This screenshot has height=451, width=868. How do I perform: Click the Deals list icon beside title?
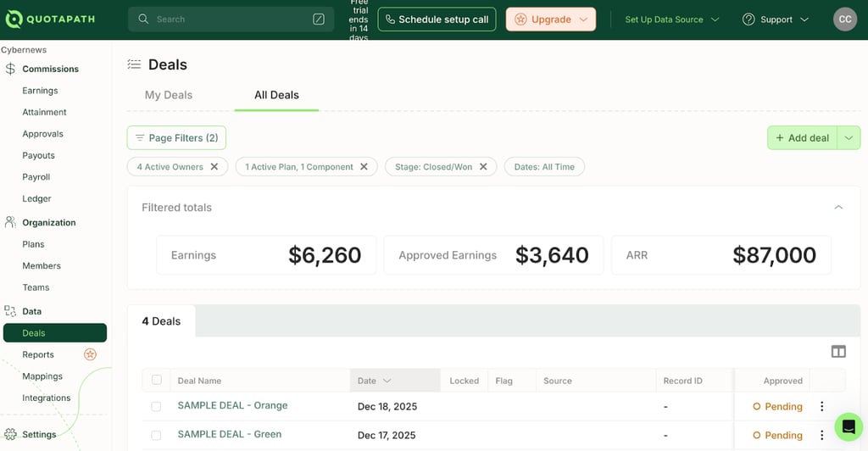pos(134,64)
